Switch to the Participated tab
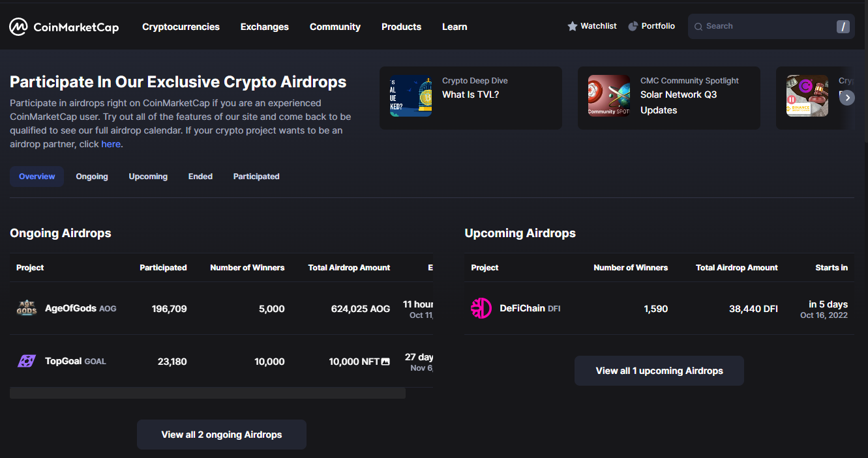 pyautogui.click(x=256, y=177)
